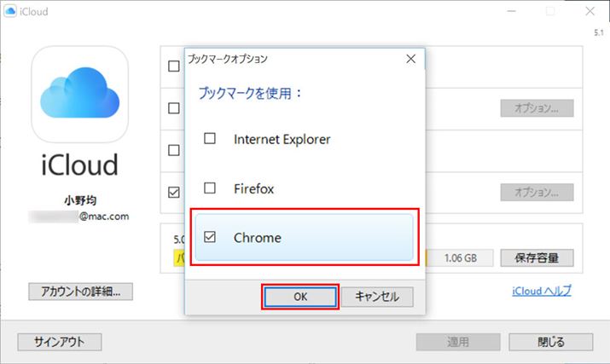Close the ブックマークオプション dialog with X
The height and width of the screenshot is (364, 610).
410,59
